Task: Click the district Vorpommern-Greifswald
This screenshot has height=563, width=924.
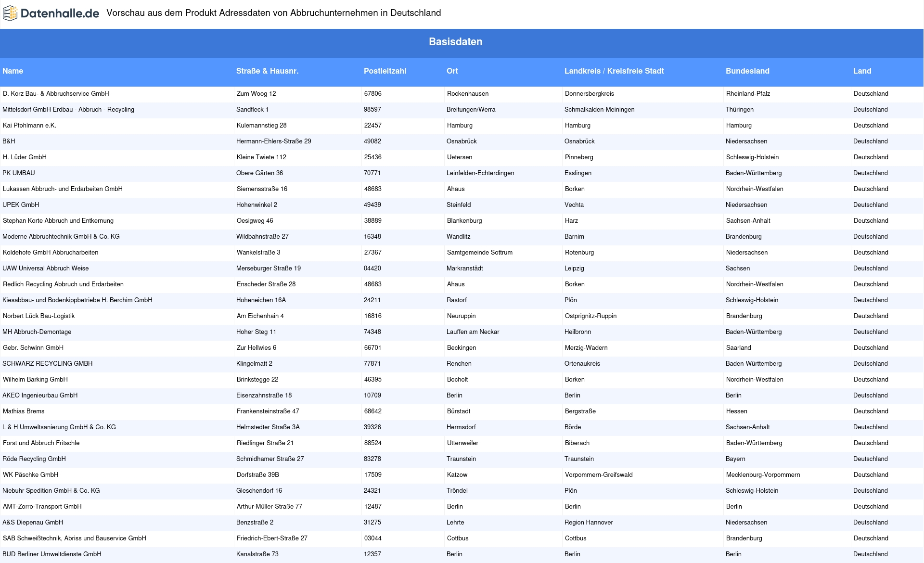Action: [599, 475]
